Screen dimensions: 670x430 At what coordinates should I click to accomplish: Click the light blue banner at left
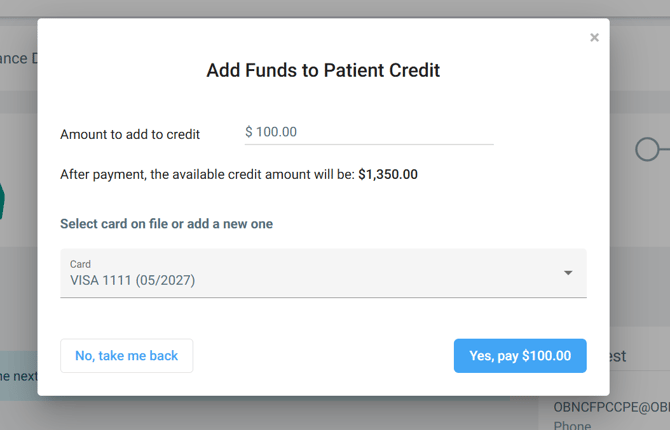18,376
